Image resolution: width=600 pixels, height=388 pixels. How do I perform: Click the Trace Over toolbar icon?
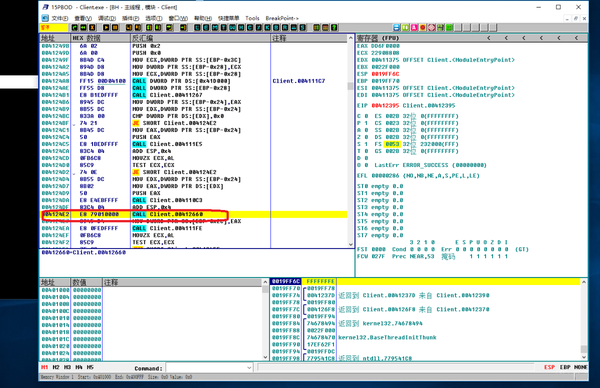[x=158, y=28]
